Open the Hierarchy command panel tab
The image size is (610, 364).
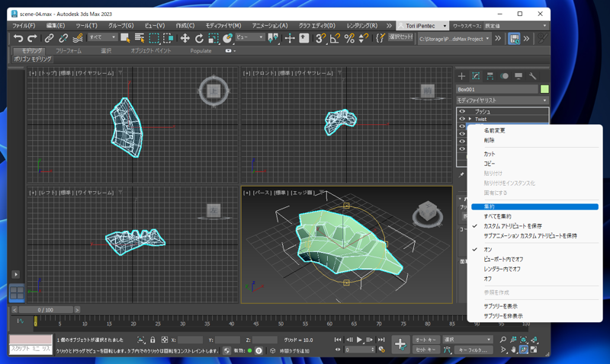[490, 76]
